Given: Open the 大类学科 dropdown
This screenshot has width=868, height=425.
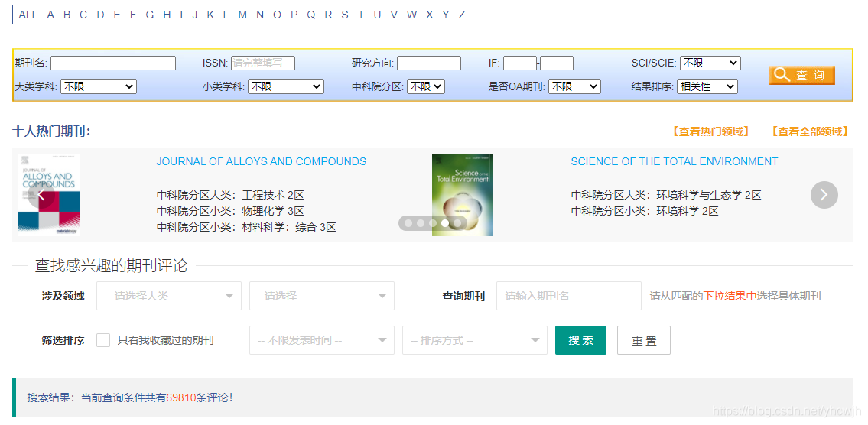Looking at the screenshot, I should tap(98, 87).
